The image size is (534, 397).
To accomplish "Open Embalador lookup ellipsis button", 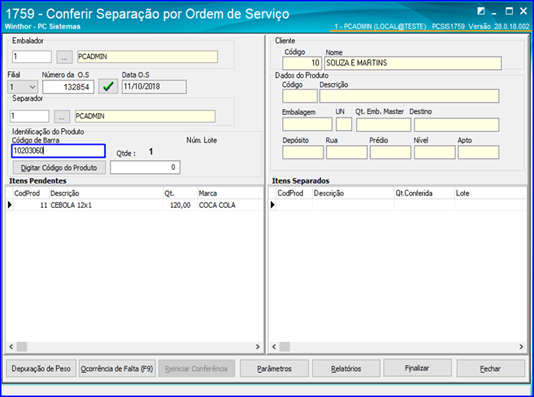I will coord(64,57).
